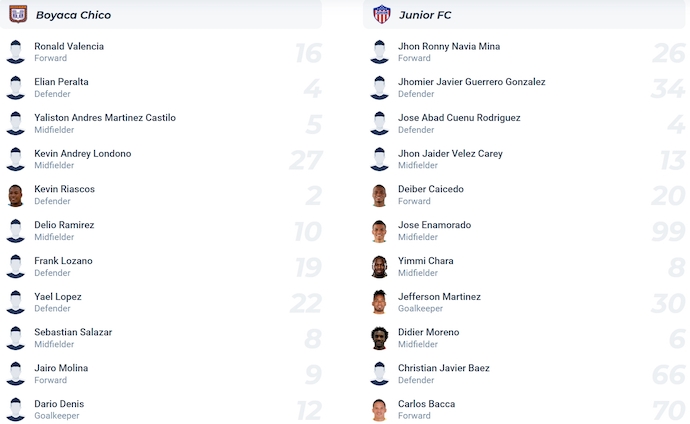Open Jhomier Javier Guerrero Gonzalez profile
690x424 pixels.
pos(472,82)
